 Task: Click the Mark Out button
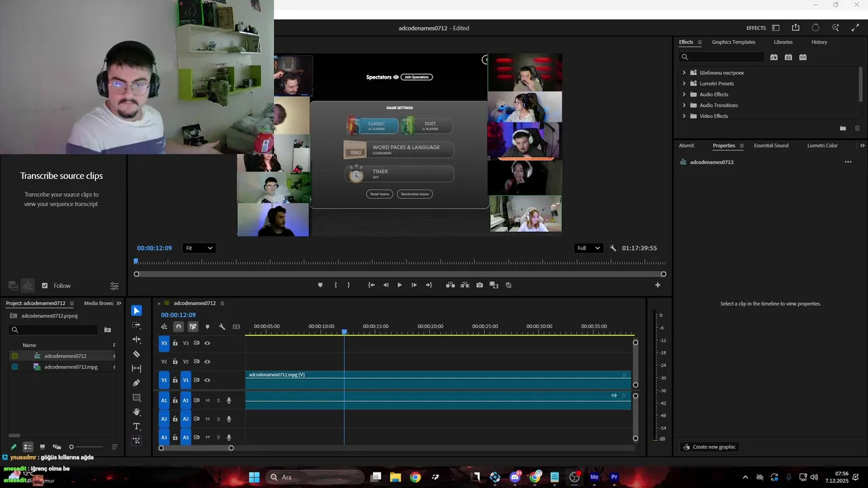349,285
